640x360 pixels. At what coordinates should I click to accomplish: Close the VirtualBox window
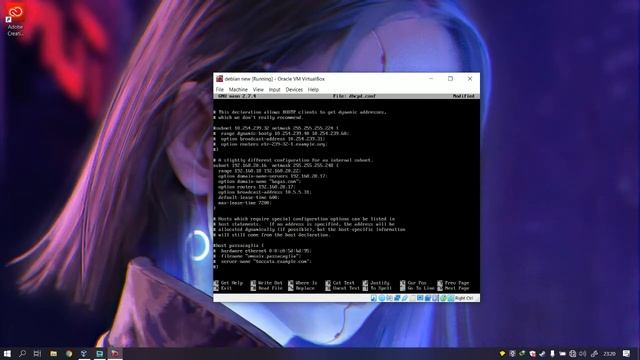tap(470, 79)
